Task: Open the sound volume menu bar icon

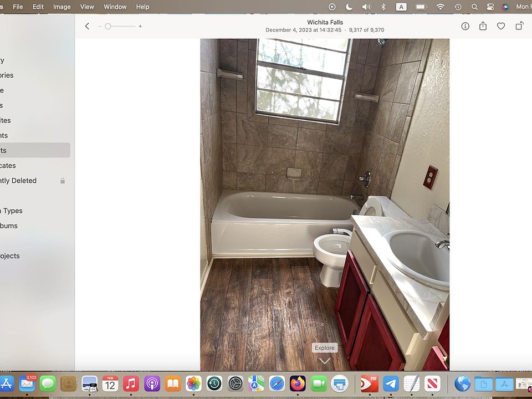Action: click(x=366, y=7)
